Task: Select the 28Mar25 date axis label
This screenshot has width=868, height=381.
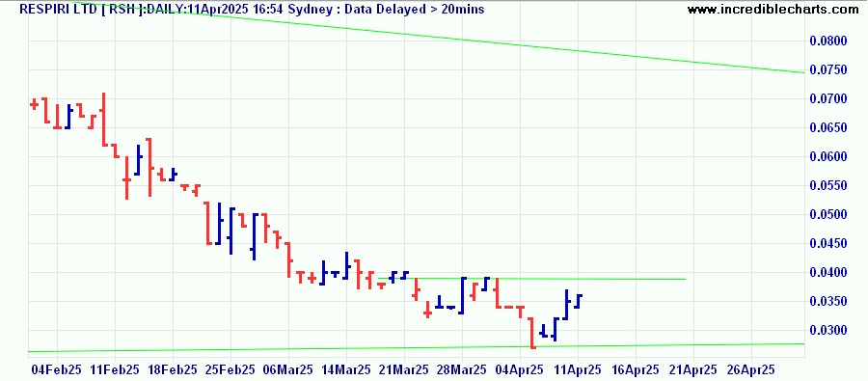Action: click(462, 369)
